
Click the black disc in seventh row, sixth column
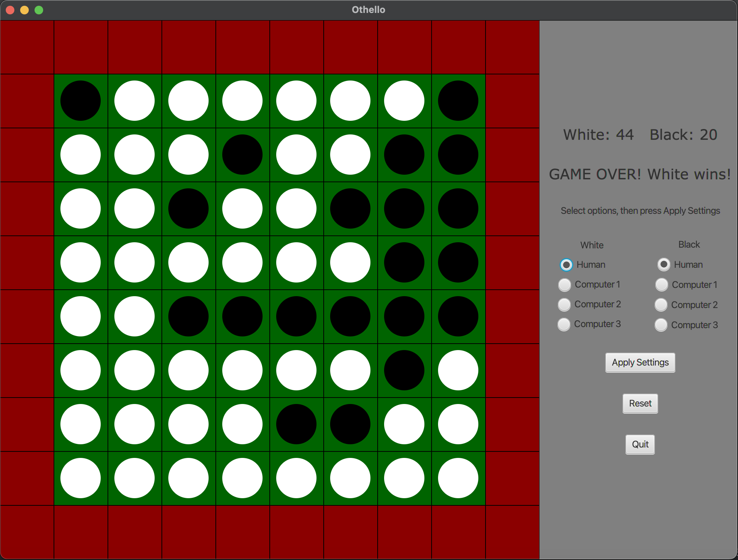350,424
